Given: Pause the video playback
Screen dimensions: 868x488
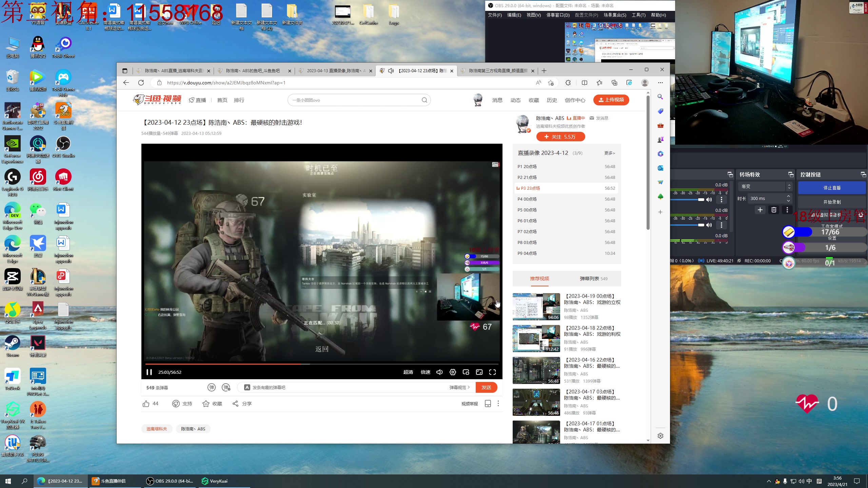Looking at the screenshot, I should point(149,372).
